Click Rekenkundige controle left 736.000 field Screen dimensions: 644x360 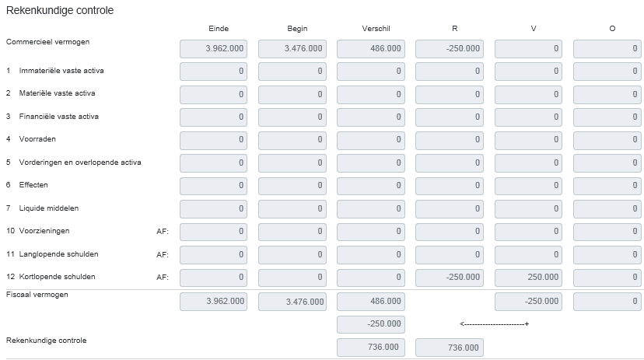tap(371, 348)
